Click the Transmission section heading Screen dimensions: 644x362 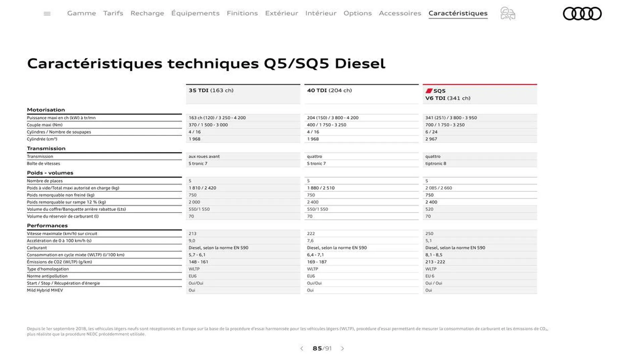point(46,148)
